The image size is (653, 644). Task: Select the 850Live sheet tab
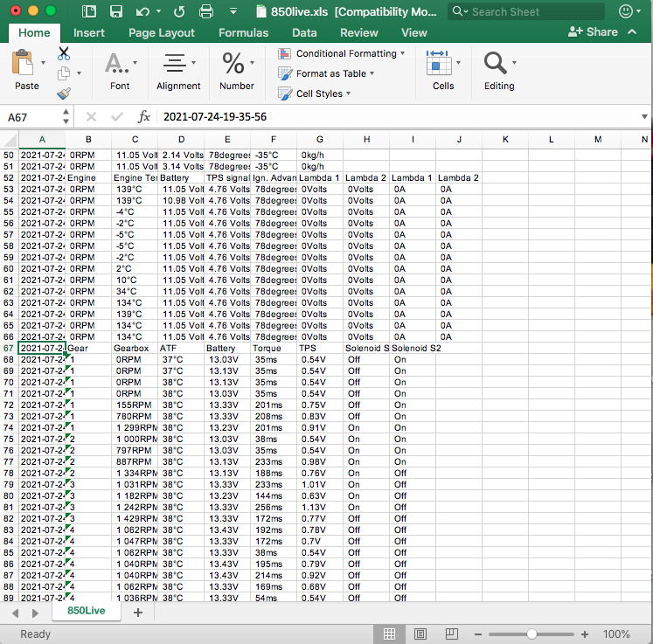[86, 612]
